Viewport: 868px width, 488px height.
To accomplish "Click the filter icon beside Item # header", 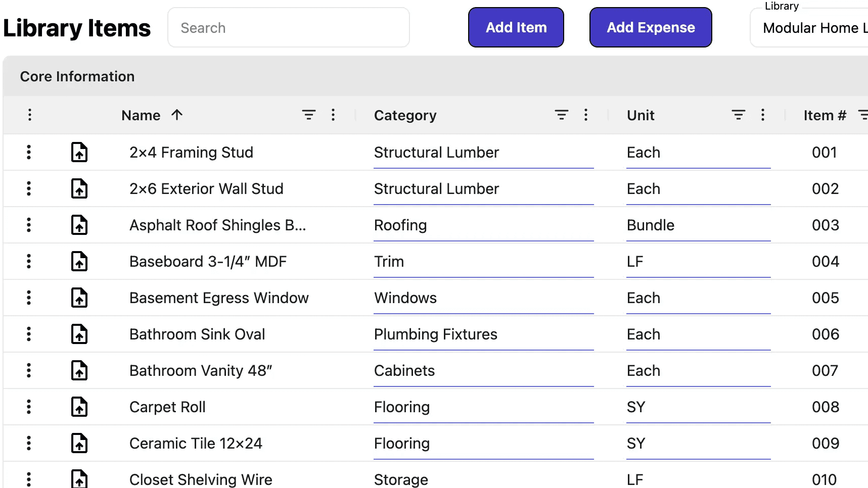I will point(864,115).
